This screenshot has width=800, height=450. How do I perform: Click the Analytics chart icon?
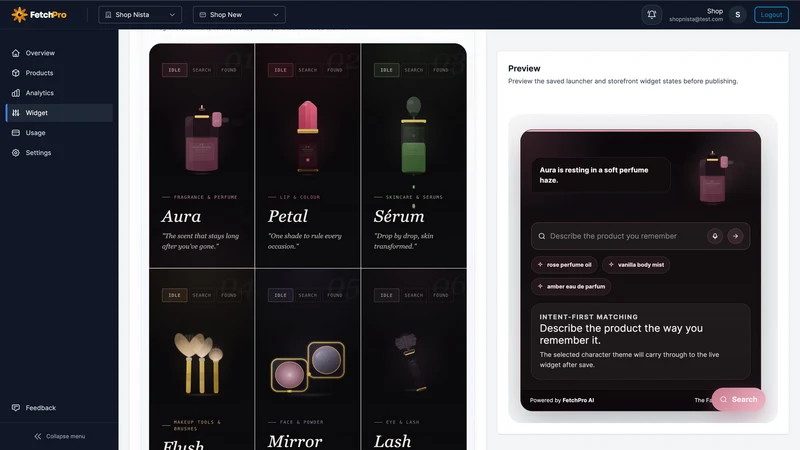click(16, 93)
